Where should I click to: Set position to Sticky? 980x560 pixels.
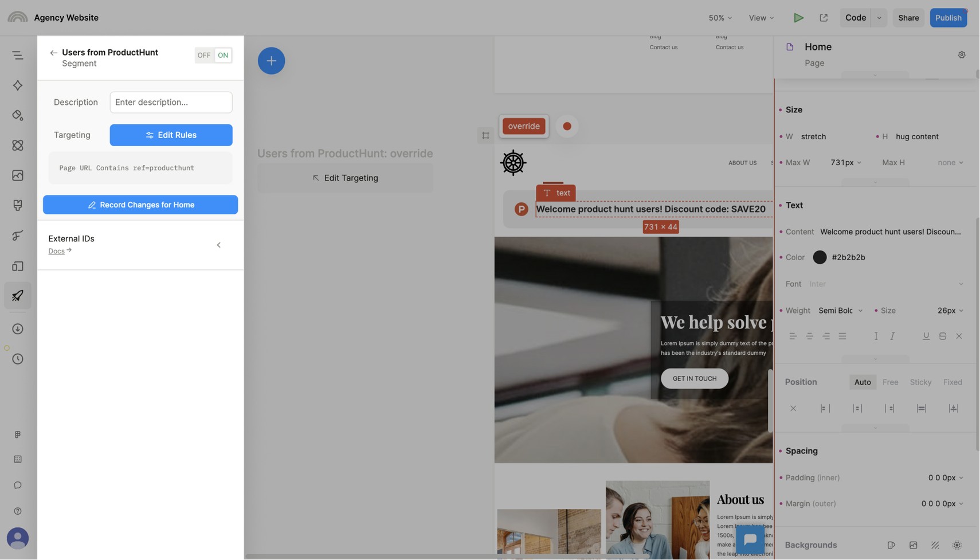point(920,382)
